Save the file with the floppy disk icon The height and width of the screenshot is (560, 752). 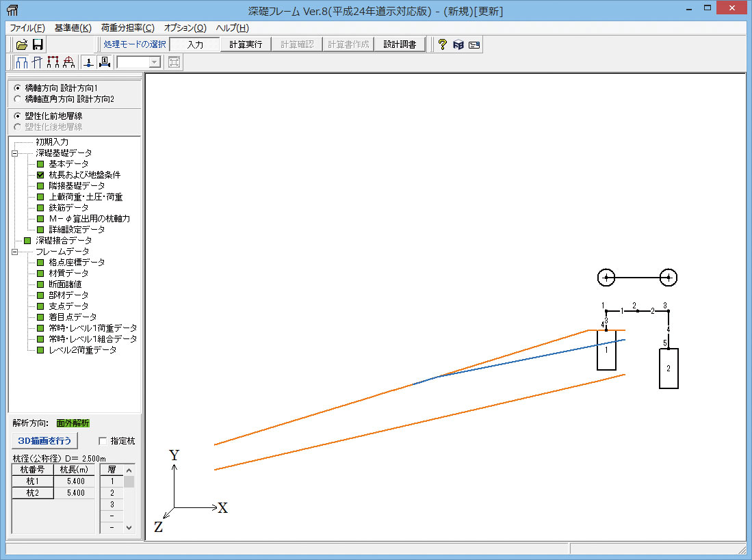tap(38, 44)
